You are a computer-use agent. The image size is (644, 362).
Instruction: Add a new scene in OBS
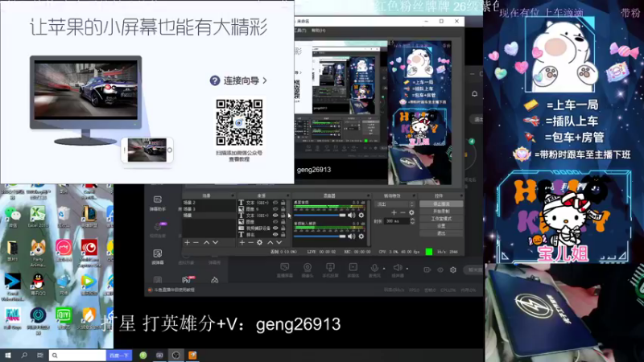pyautogui.click(x=188, y=243)
